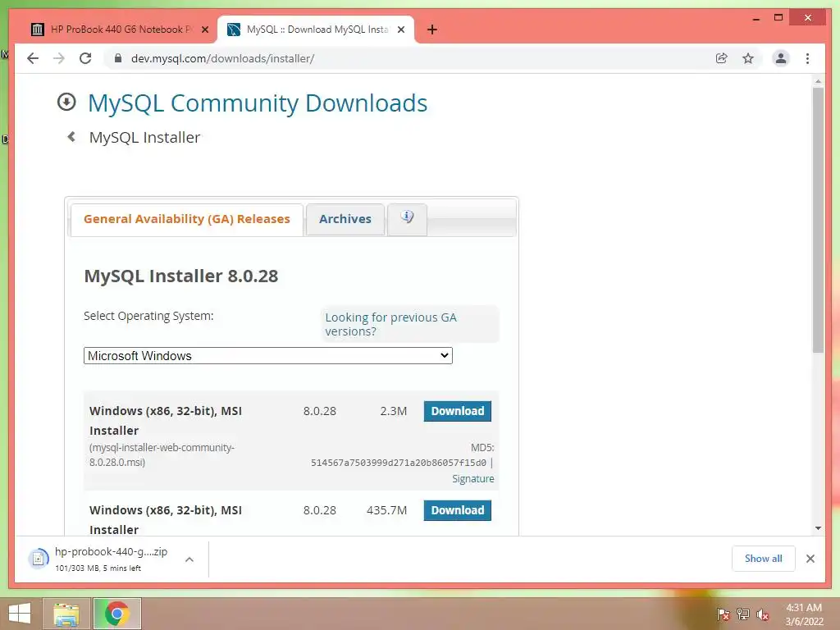Open the Signature link under MD5
The width and height of the screenshot is (840, 630).
point(473,479)
